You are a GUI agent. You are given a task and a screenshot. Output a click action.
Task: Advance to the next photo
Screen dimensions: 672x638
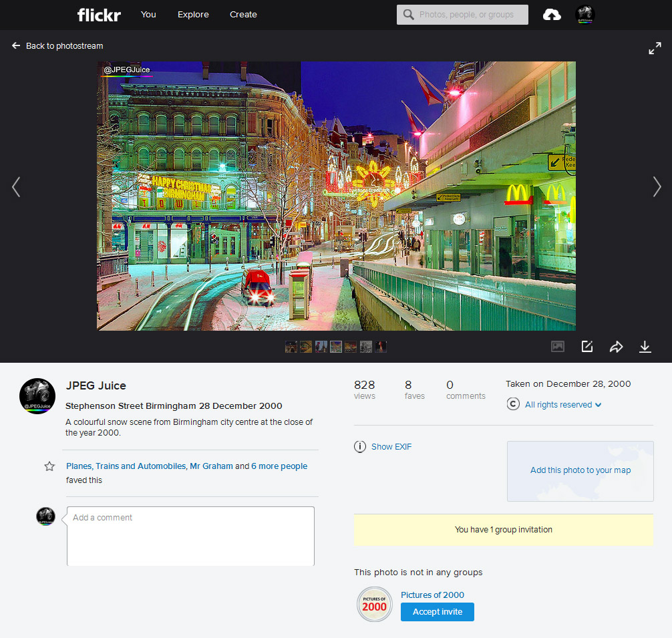point(657,187)
